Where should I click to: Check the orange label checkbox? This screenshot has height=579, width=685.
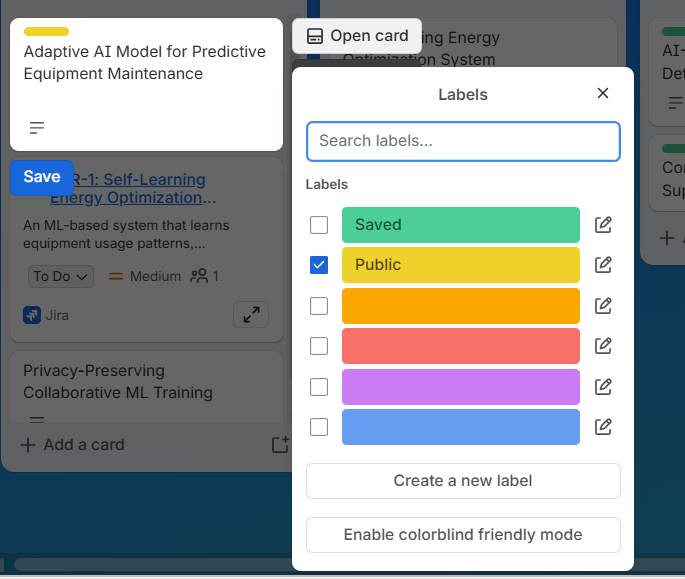click(x=319, y=306)
